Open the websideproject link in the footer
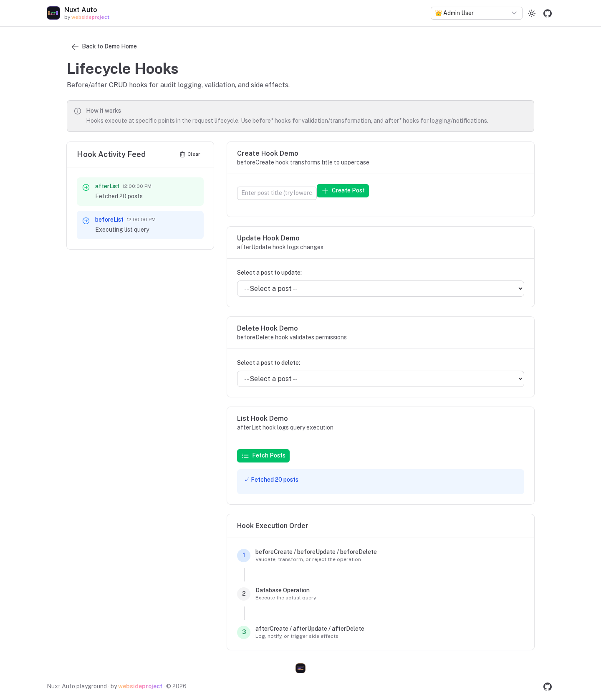The width and height of the screenshot is (601, 700). point(140,686)
